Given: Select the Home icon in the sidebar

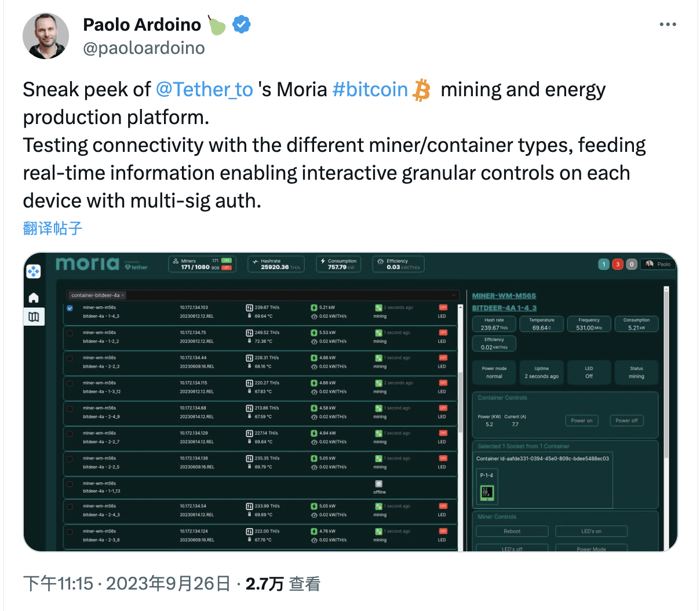Looking at the screenshot, I should [x=34, y=296].
